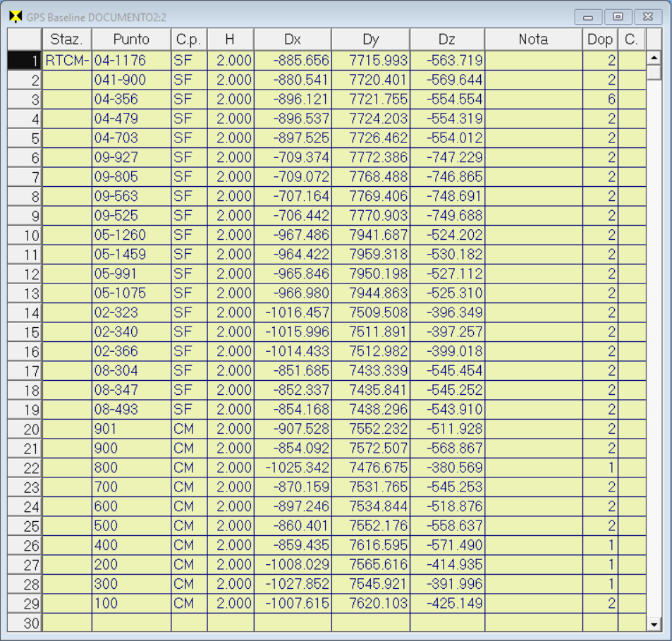Select the Punto column header
This screenshot has height=641, width=672.
[131, 39]
